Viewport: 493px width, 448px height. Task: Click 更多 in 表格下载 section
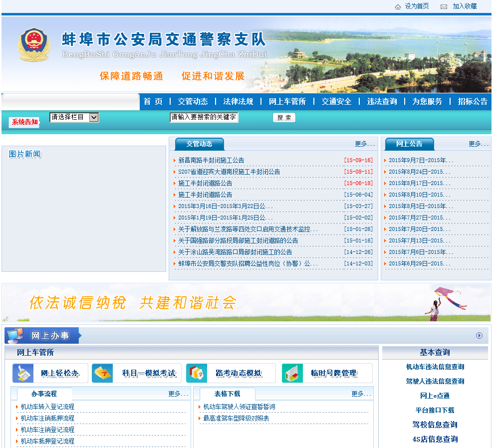coord(361,394)
